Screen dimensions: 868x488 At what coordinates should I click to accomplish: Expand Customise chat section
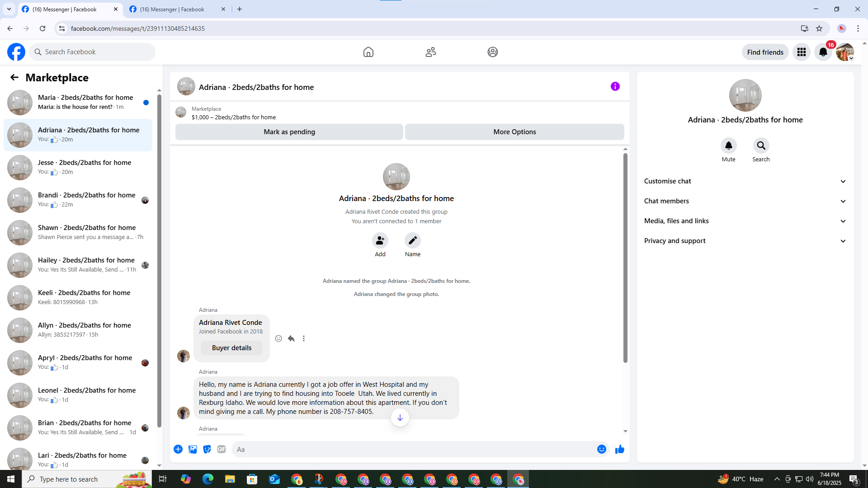click(x=745, y=181)
